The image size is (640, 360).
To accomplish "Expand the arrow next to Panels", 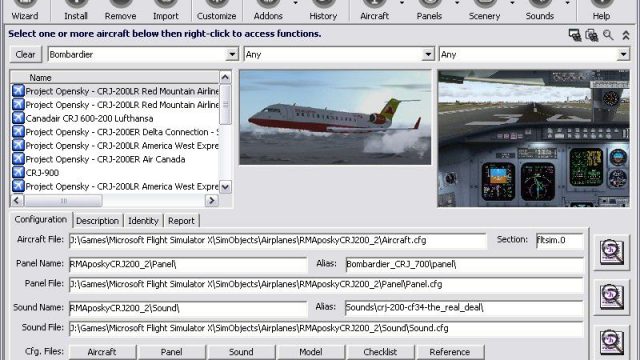I will 457,3.
